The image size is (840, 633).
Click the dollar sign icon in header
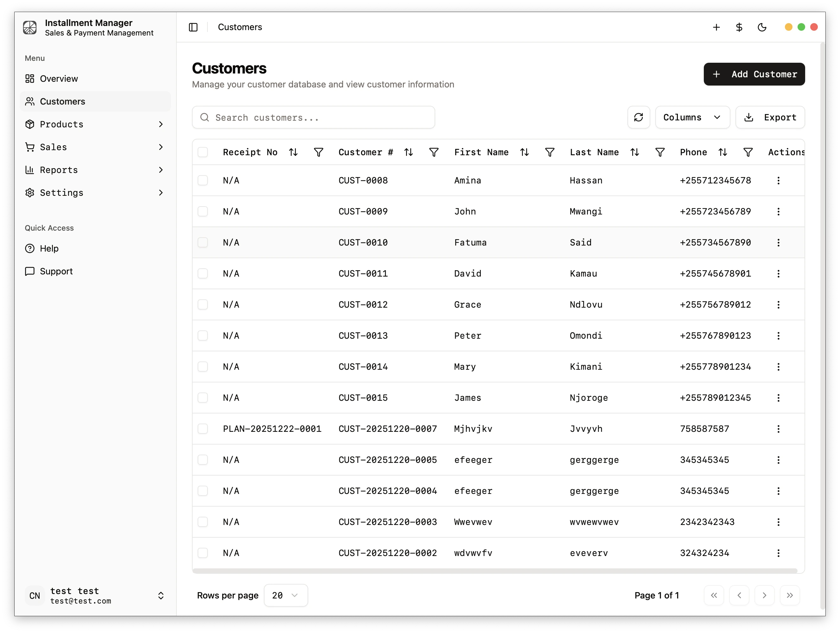pos(739,27)
